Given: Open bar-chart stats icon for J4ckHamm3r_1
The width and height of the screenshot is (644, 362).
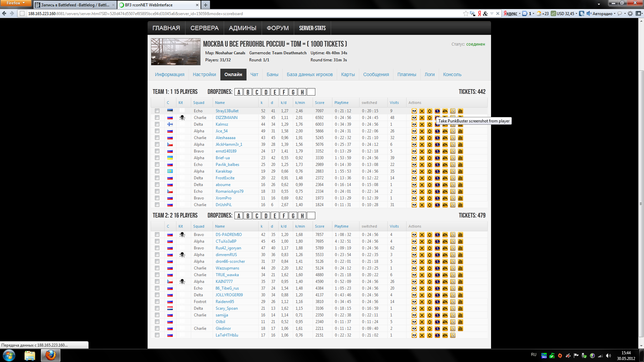Looking at the screenshot, I should pyautogui.click(x=461, y=145).
